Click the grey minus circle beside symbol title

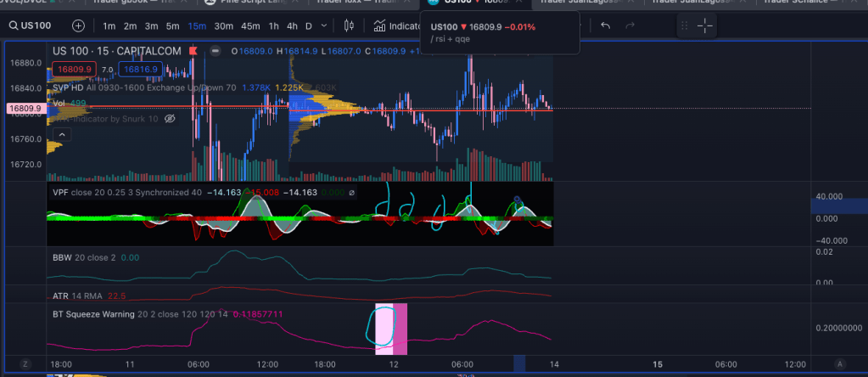coord(216,52)
